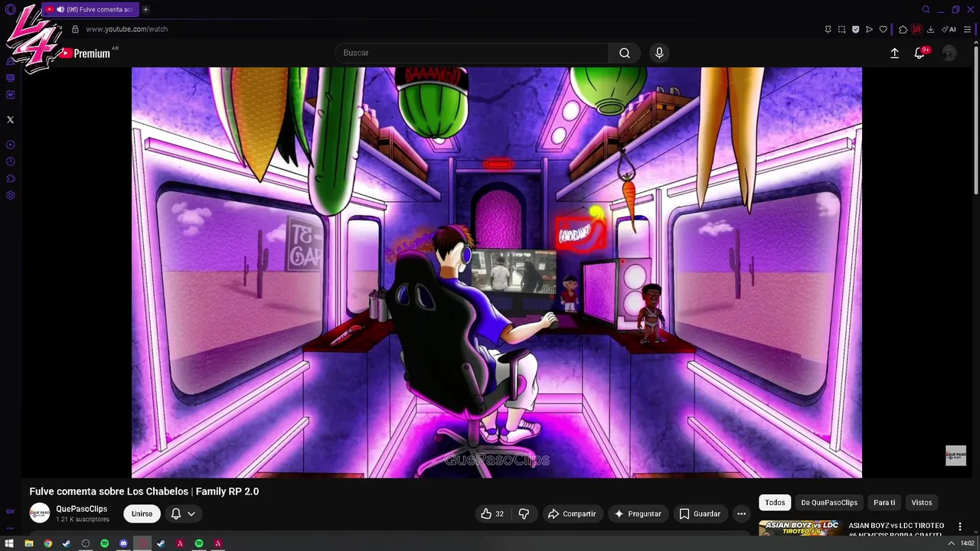Open browser extensions puzzle icon in toolbar
The height and width of the screenshot is (551, 980).
pos(903,29)
